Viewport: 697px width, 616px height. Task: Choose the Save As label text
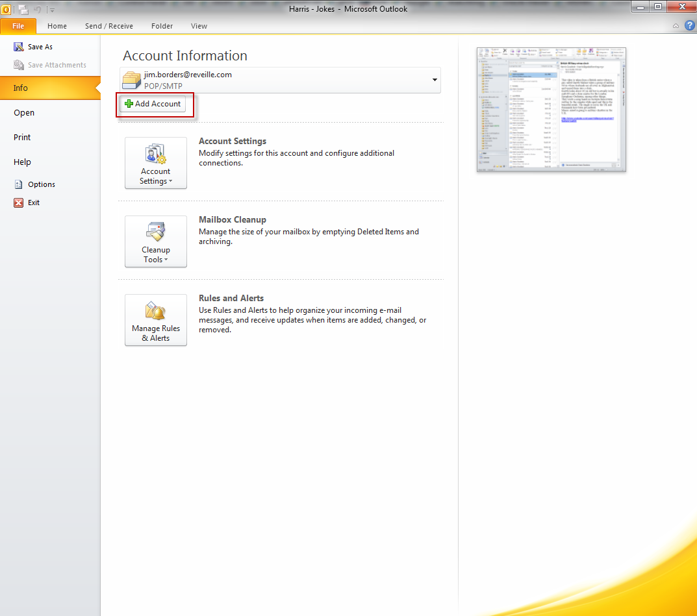(40, 47)
